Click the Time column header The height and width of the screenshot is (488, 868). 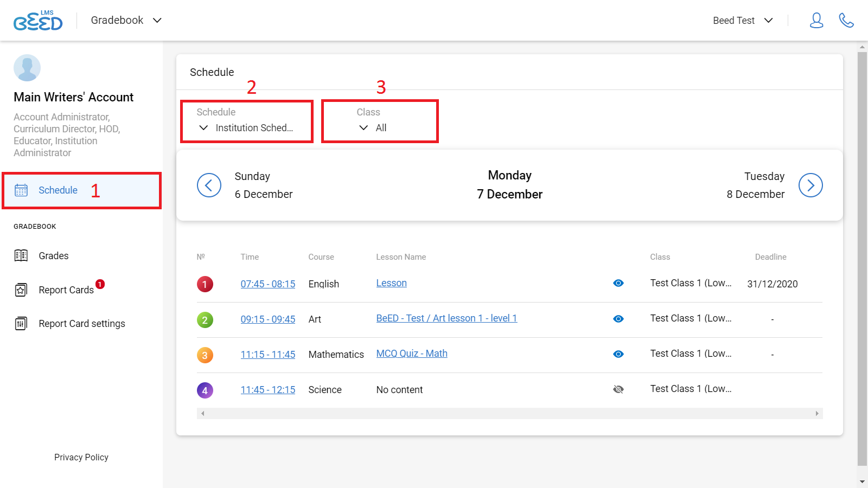coord(250,257)
